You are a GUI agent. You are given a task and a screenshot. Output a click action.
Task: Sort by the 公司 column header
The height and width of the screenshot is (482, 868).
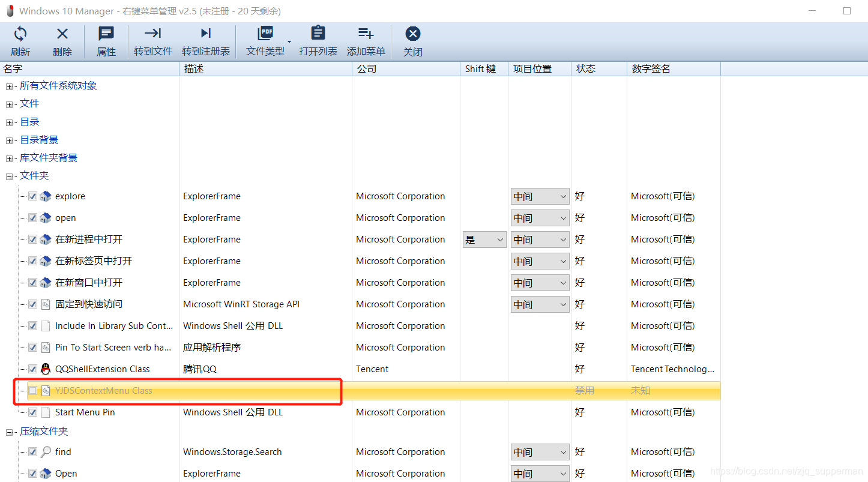[x=406, y=69]
